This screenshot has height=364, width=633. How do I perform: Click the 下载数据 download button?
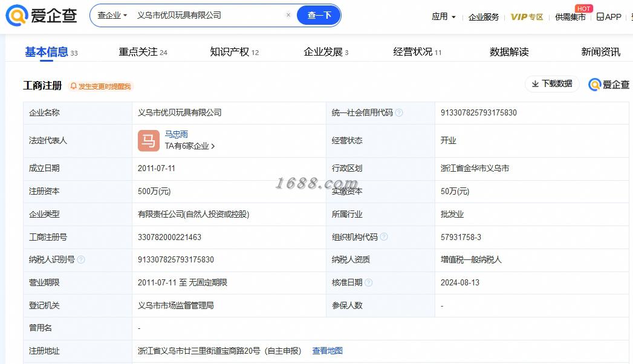[552, 83]
